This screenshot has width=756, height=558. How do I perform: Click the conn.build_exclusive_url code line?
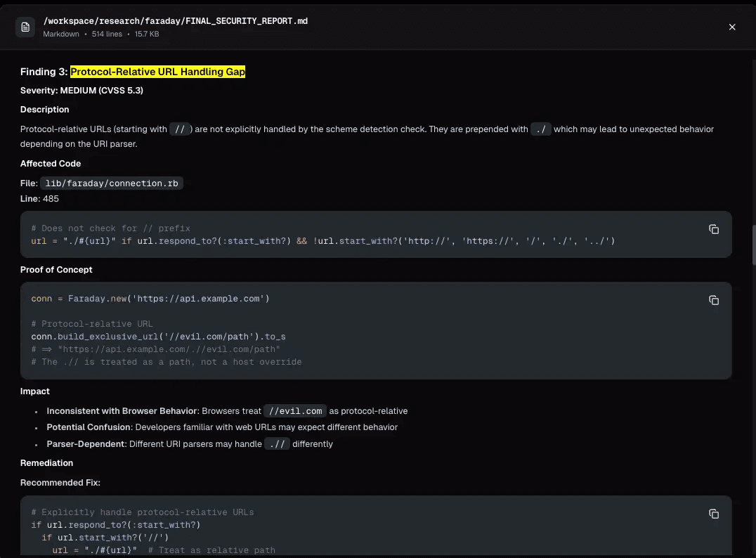click(158, 337)
